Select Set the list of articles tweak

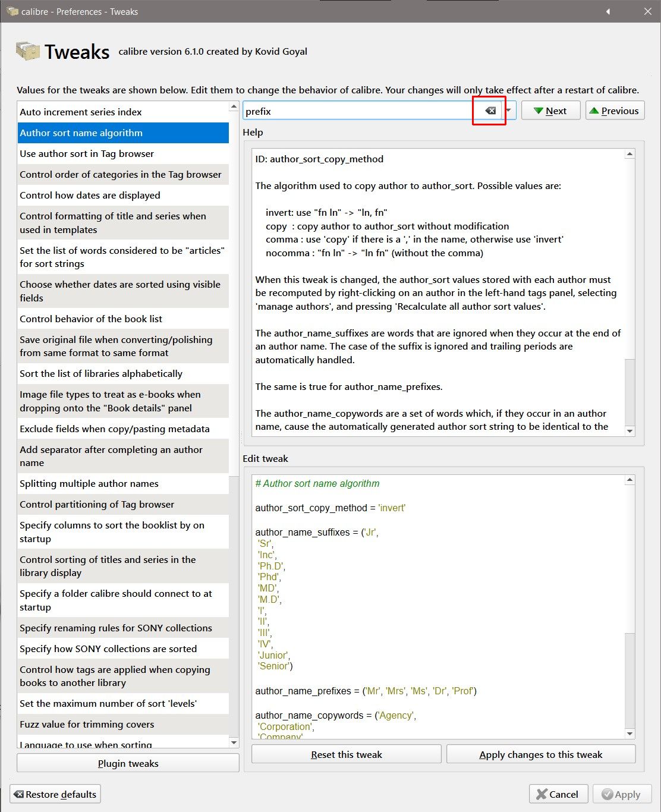[123, 257]
